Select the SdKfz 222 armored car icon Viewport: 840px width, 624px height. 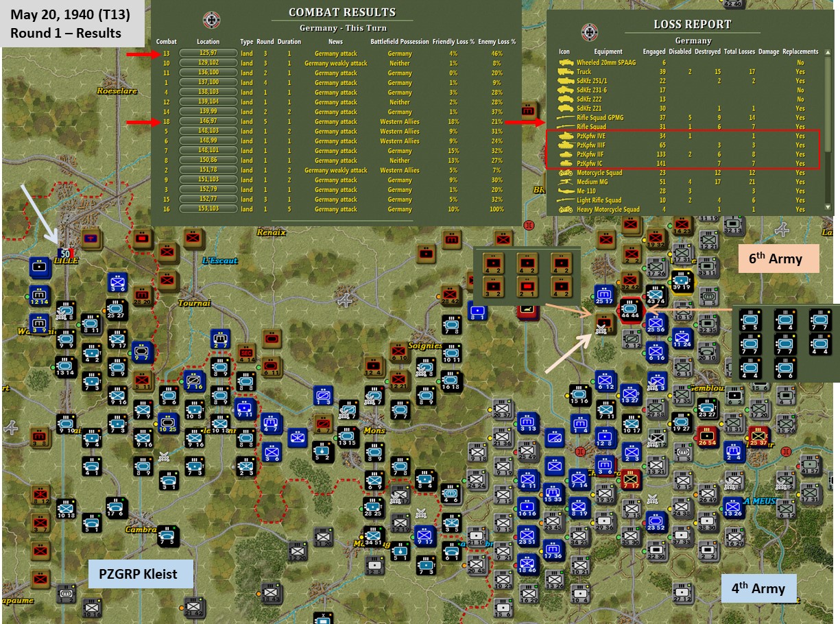tap(568, 98)
